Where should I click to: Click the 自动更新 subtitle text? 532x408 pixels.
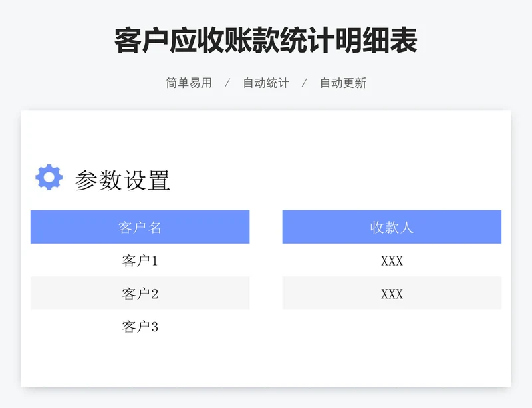click(343, 83)
